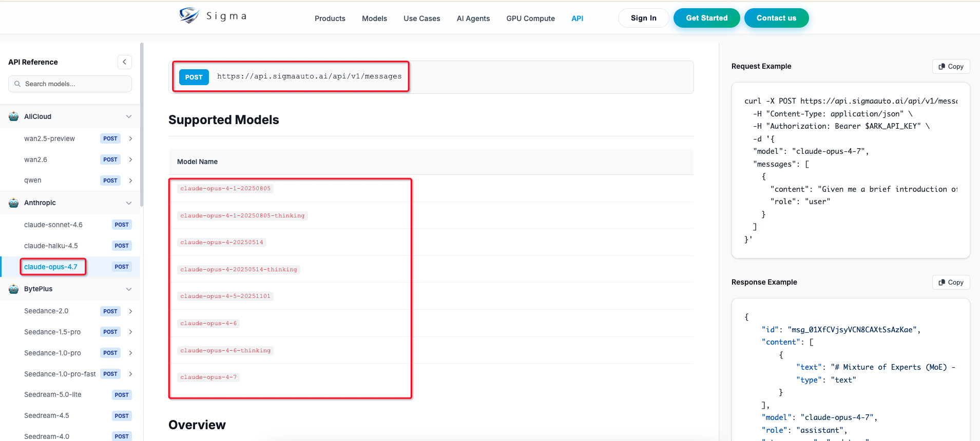Click model name claude-opus-4-20250514
Viewport: 980px width, 441px height.
coord(222,243)
